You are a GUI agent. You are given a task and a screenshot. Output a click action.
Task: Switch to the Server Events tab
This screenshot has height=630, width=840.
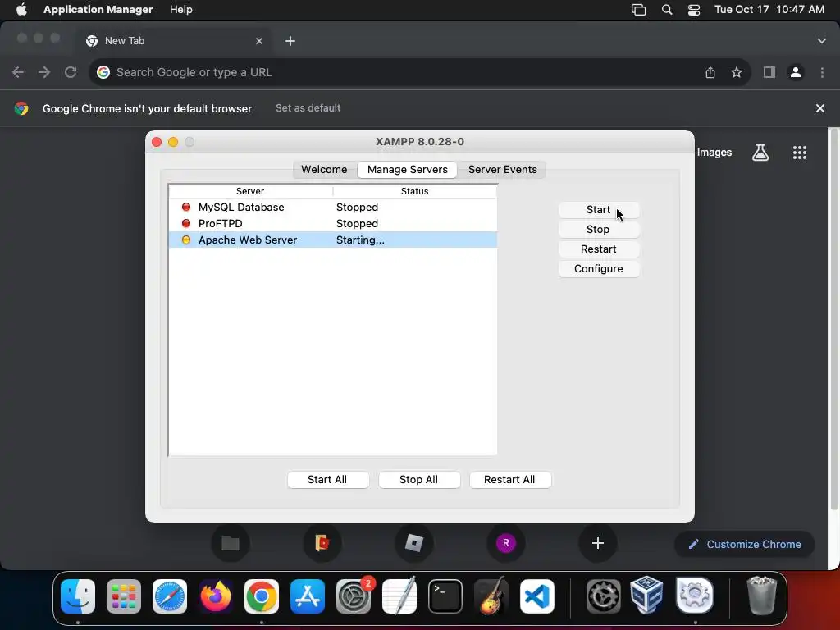click(x=503, y=170)
